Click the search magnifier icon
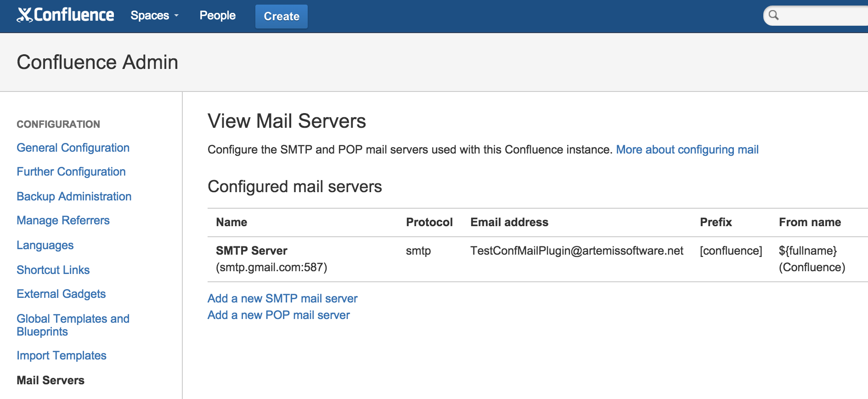Image resolution: width=868 pixels, height=399 pixels. point(774,15)
